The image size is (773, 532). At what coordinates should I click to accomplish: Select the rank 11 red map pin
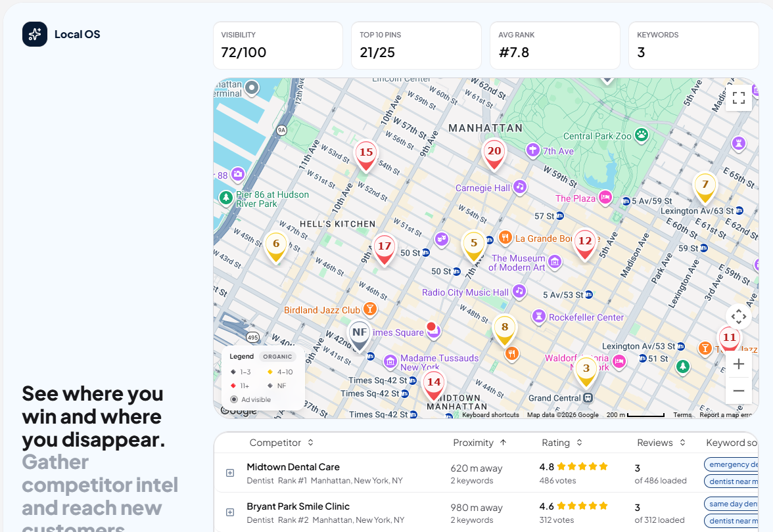pos(730,339)
